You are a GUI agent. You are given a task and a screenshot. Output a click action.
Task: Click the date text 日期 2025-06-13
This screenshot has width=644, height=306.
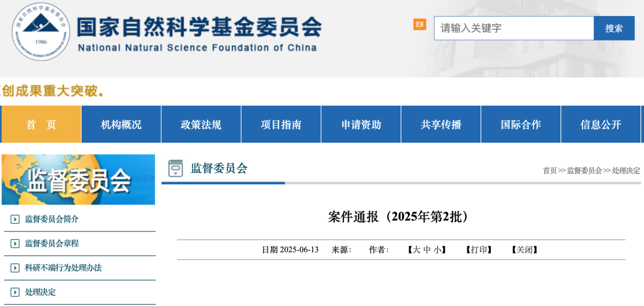tap(290, 250)
